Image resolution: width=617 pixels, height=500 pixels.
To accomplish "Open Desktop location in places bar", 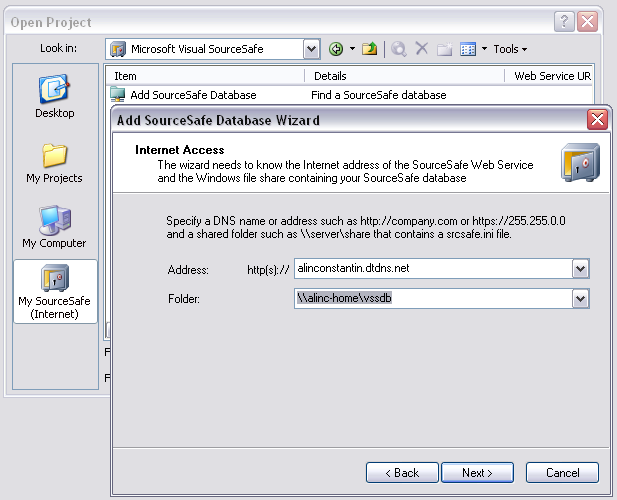I will pyautogui.click(x=55, y=96).
